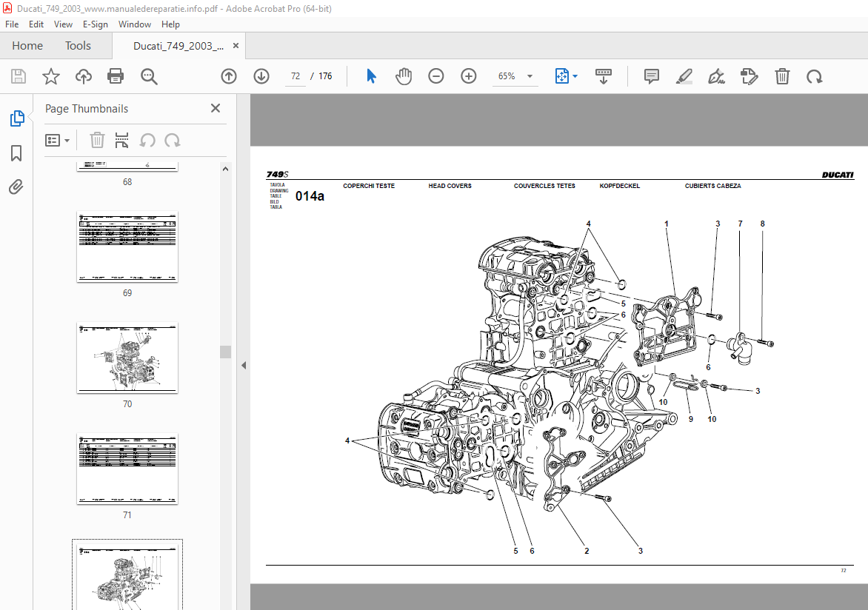Open the Edit menu
Image resolution: width=868 pixels, height=610 pixels.
(x=36, y=24)
